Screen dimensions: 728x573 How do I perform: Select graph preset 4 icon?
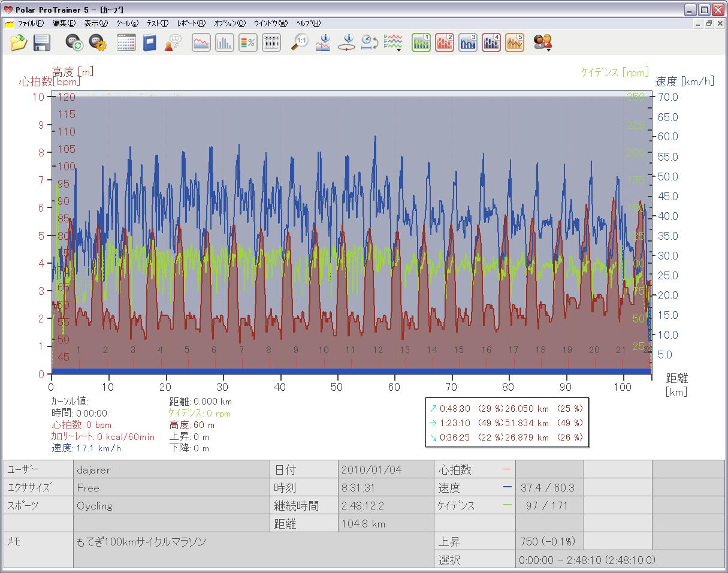(x=491, y=43)
